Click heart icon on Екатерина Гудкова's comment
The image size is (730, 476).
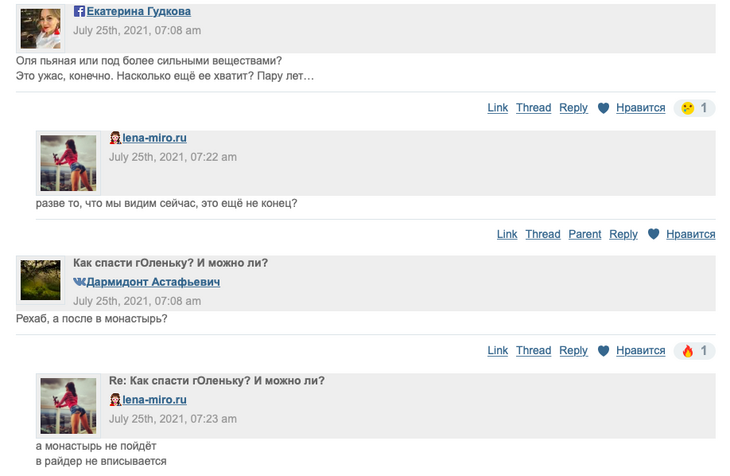pyautogui.click(x=603, y=108)
